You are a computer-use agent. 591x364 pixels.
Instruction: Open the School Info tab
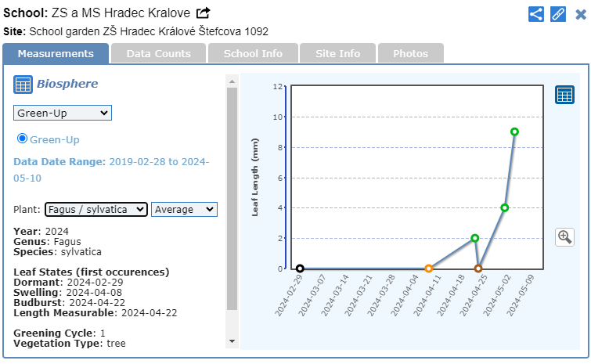pyautogui.click(x=253, y=53)
